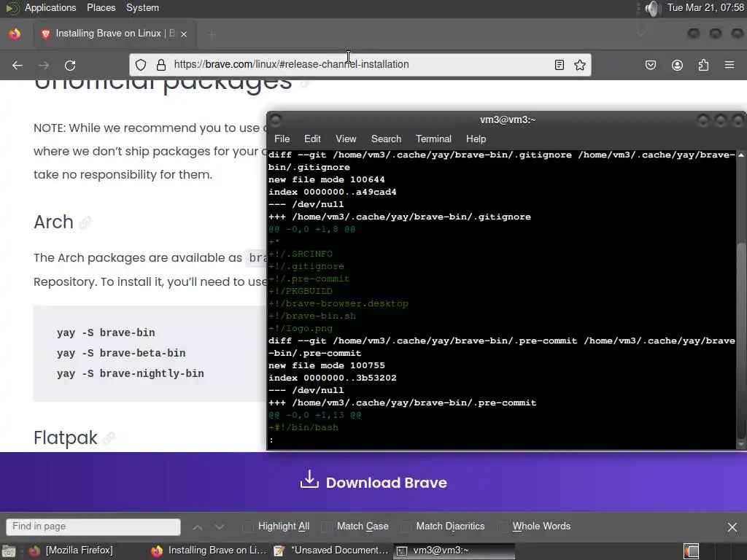Click 'yay -S brave-nightly-bin' code line

tap(130, 374)
